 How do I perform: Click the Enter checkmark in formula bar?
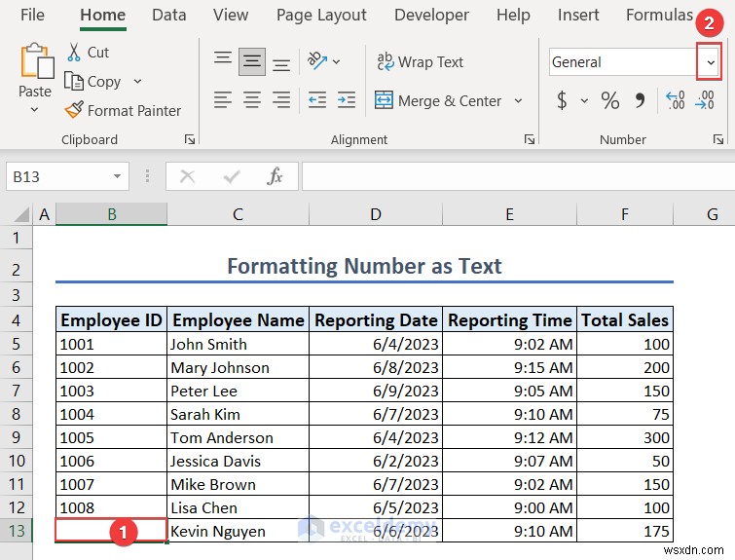coord(232,176)
